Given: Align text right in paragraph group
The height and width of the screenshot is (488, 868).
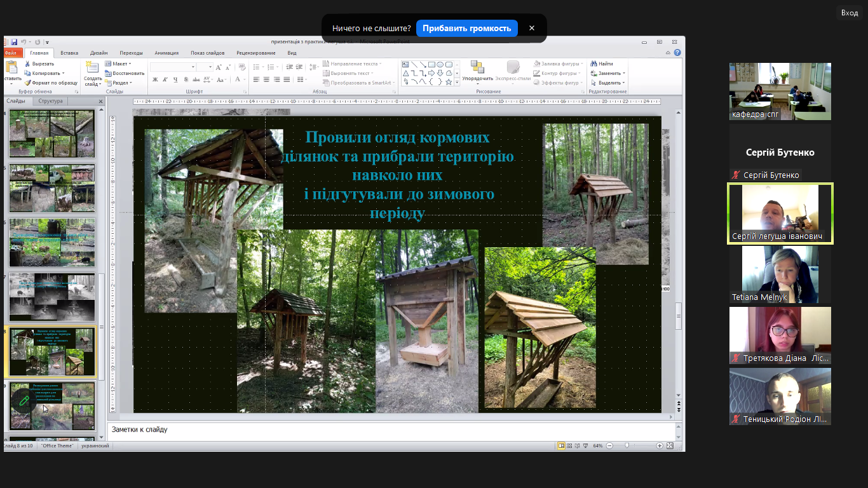Looking at the screenshot, I should (277, 79).
